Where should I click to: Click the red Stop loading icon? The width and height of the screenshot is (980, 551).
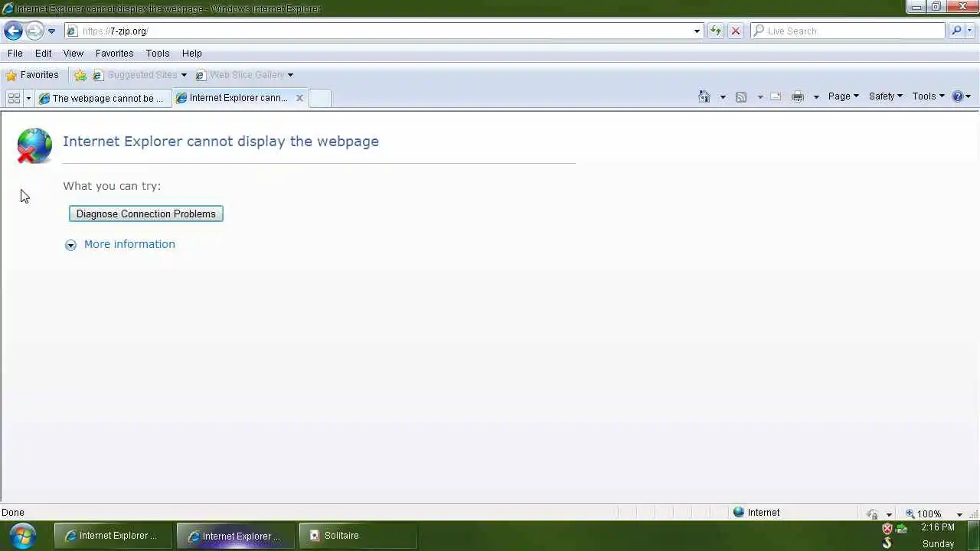[x=735, y=31]
